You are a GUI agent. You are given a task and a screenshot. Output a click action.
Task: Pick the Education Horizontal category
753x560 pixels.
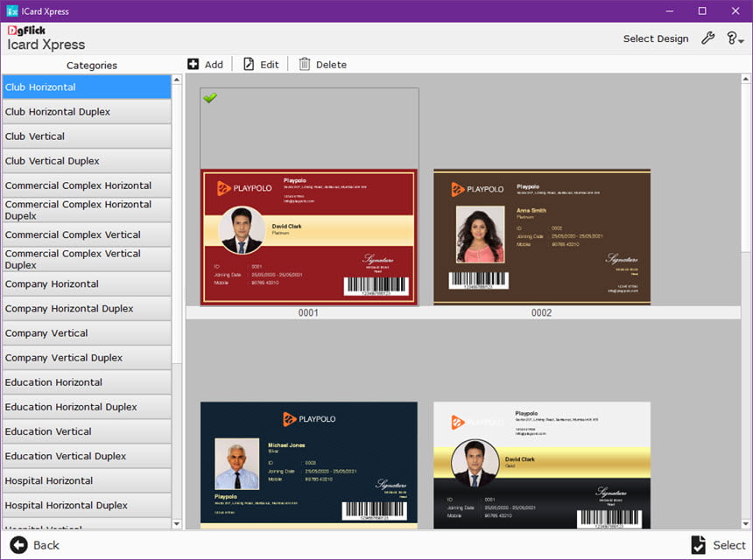[x=87, y=382]
